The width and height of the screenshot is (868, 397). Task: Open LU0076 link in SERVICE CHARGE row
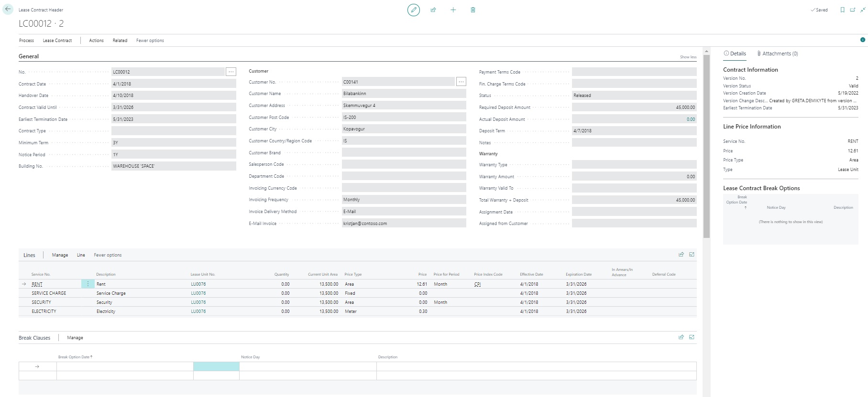198,293
